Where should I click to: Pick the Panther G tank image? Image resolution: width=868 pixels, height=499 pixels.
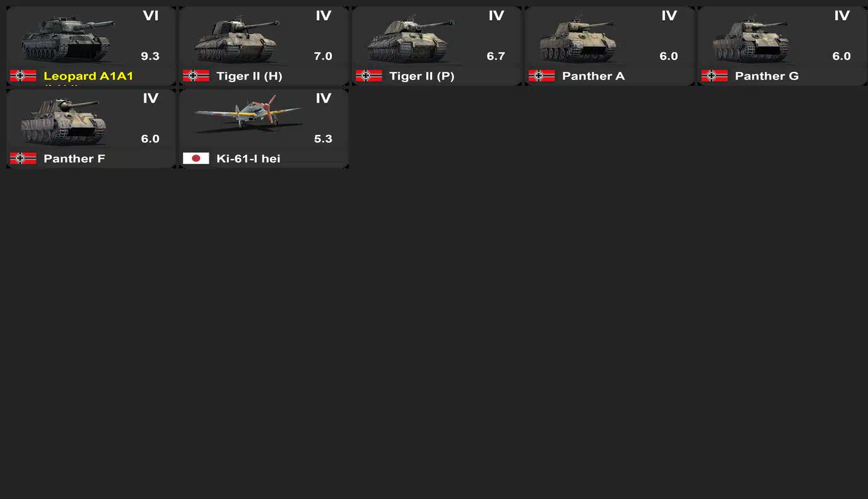coord(751,40)
